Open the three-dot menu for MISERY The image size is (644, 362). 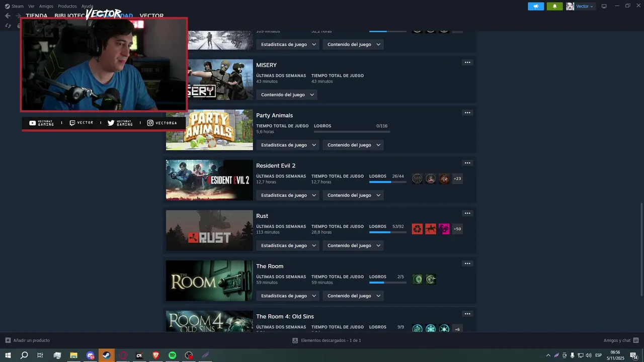pos(467,62)
